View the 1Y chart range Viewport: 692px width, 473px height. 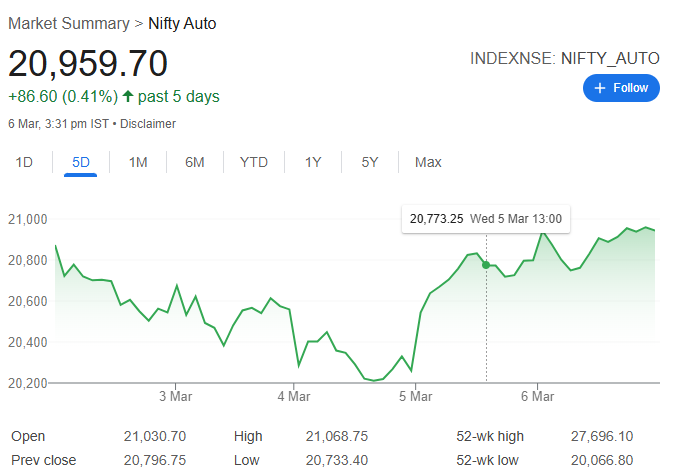[x=313, y=162]
